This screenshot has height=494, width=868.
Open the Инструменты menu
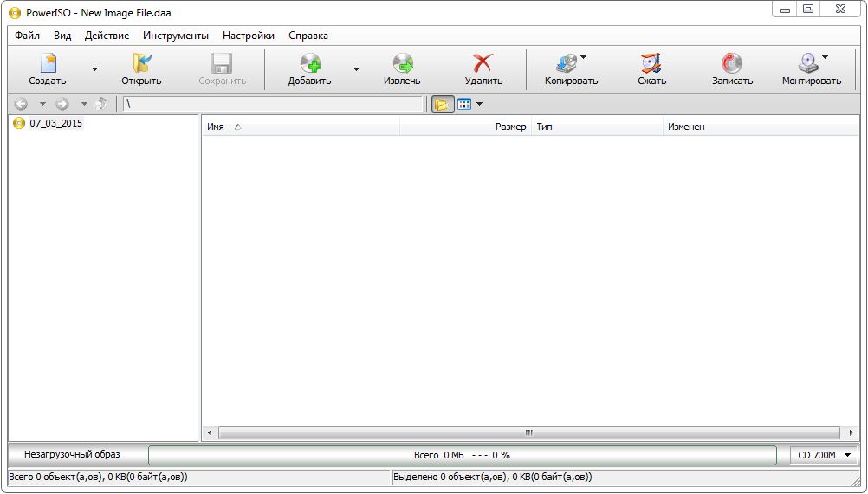click(x=176, y=36)
